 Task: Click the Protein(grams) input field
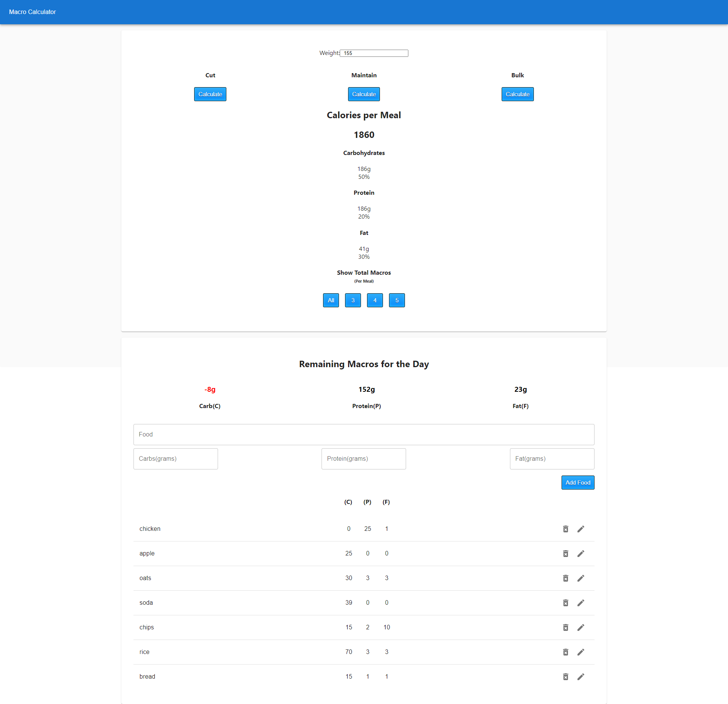[363, 459]
